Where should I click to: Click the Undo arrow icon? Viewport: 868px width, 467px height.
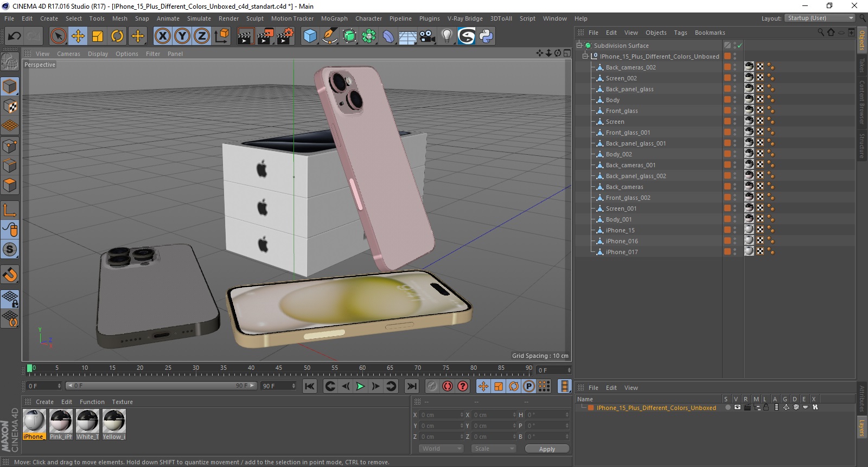pos(14,36)
